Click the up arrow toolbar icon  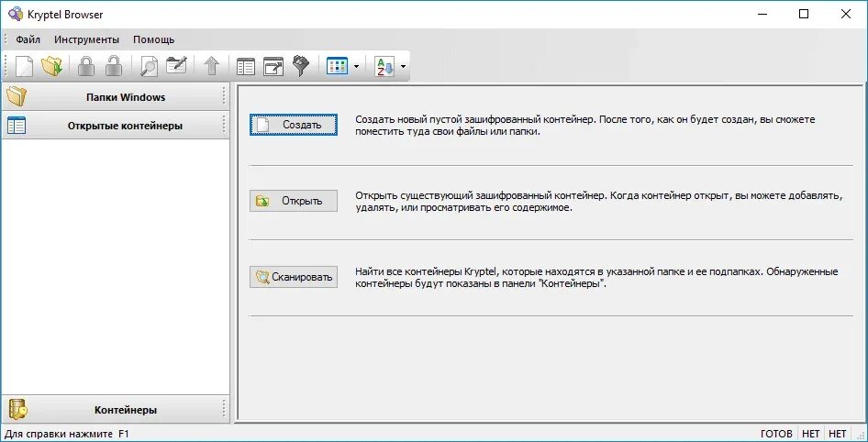pyautogui.click(x=211, y=66)
